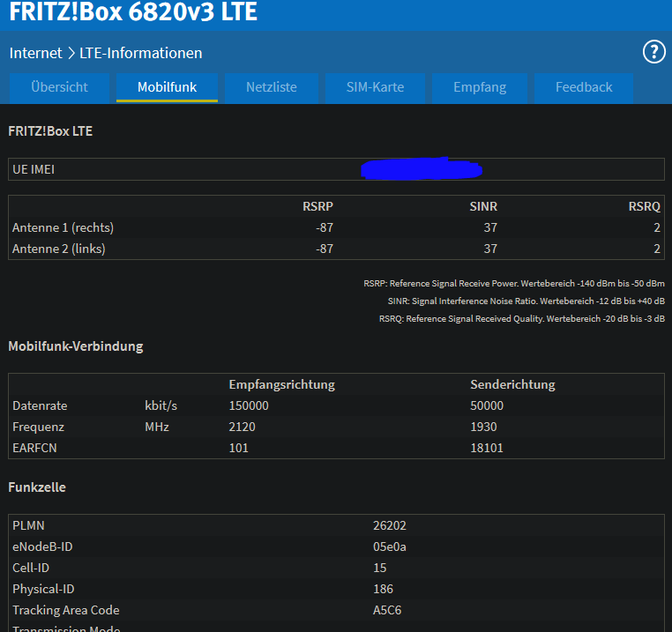This screenshot has width=672, height=632.
Task: Click the EARFCN receive value 101
Action: [x=238, y=448]
